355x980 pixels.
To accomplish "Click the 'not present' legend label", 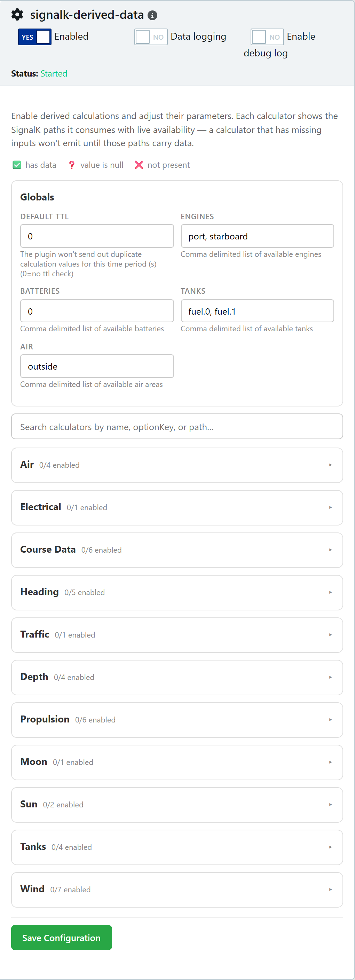I will (168, 165).
